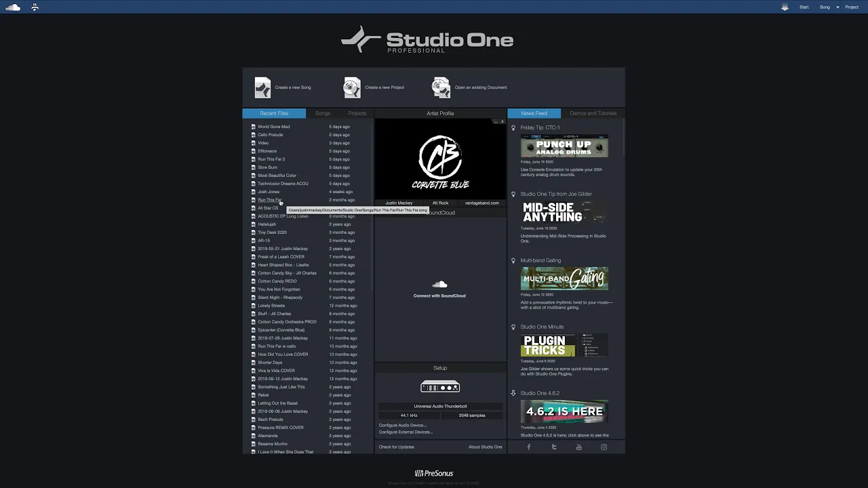The height and width of the screenshot is (488, 868).
Task: Open the 4.6.2 Is Here thumbnail
Action: (564, 412)
